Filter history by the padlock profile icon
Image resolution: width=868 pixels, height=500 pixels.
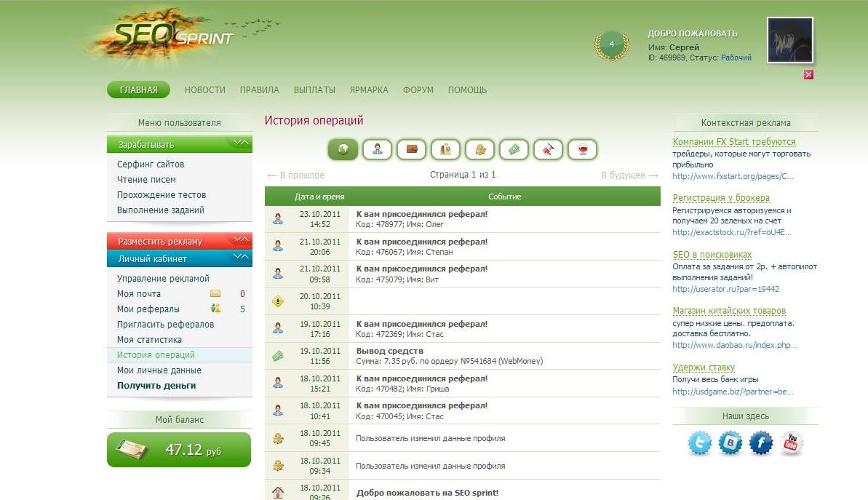pyautogui.click(x=480, y=149)
